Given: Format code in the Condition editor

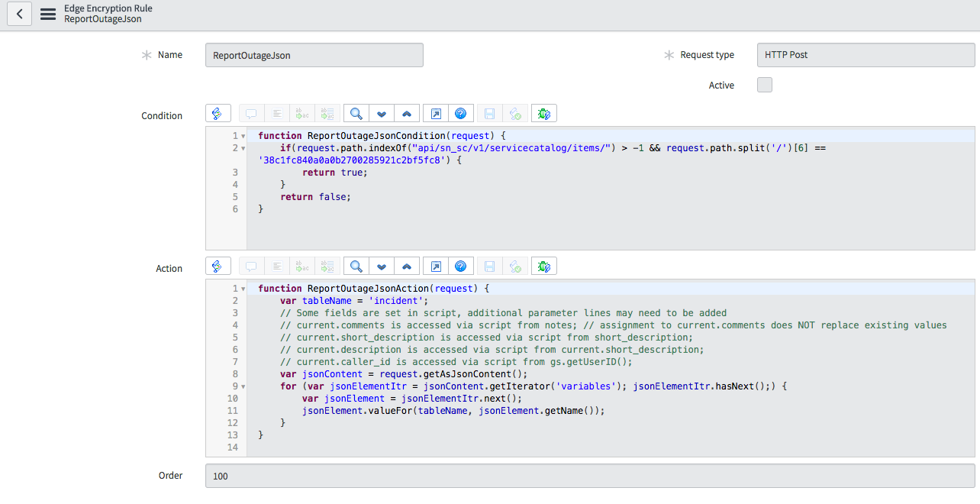Looking at the screenshot, I should (x=277, y=114).
